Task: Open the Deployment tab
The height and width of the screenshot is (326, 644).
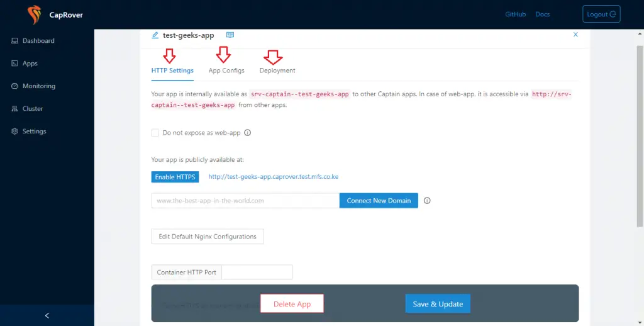Action: [277, 70]
